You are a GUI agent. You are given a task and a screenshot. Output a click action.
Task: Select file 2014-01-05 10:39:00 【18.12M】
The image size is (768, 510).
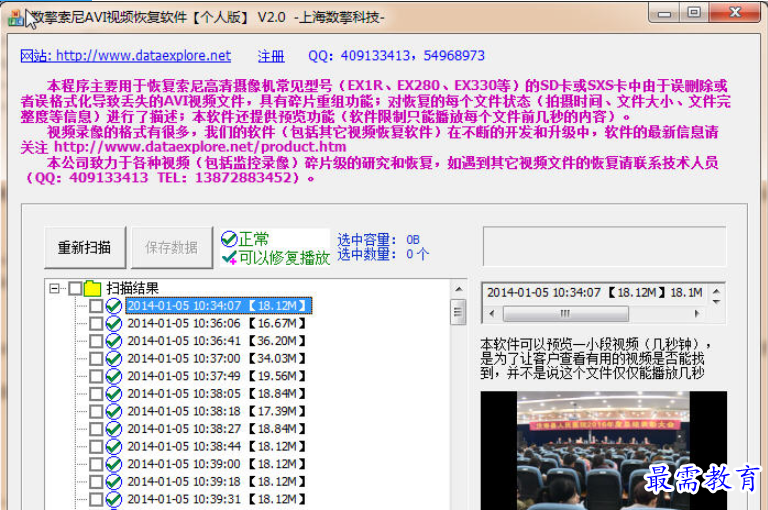pyautogui.click(x=216, y=464)
